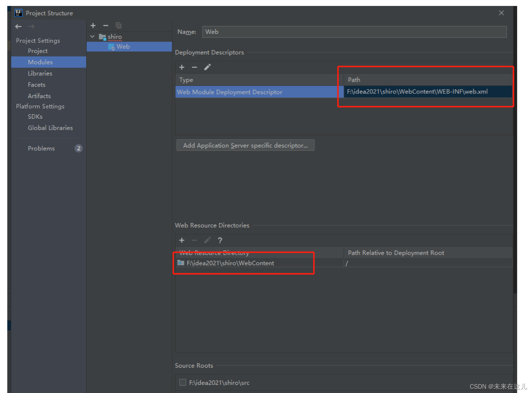This screenshot has width=532, height=393.
Task: Click the IntelliJ IDEA title bar icon
Action: pyautogui.click(x=18, y=13)
